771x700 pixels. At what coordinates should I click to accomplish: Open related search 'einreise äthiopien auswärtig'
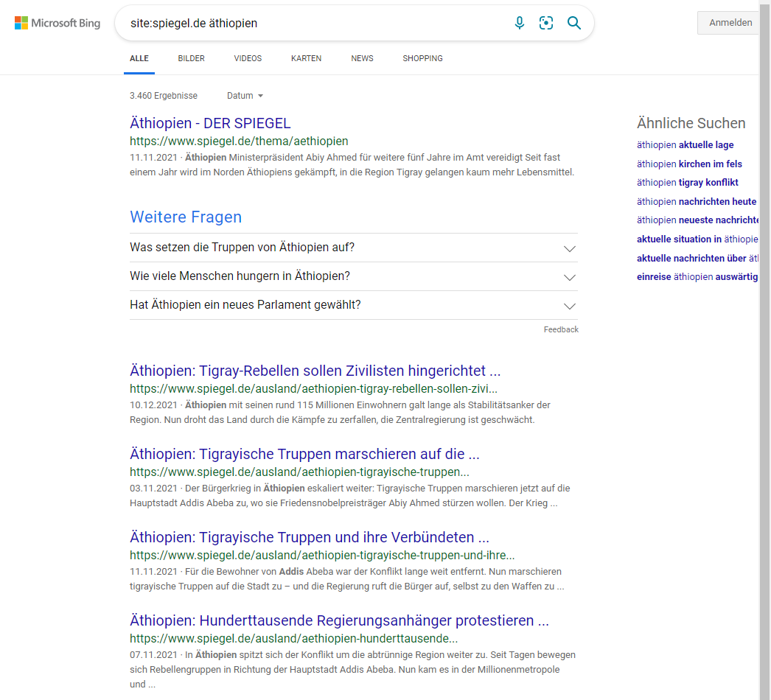697,277
